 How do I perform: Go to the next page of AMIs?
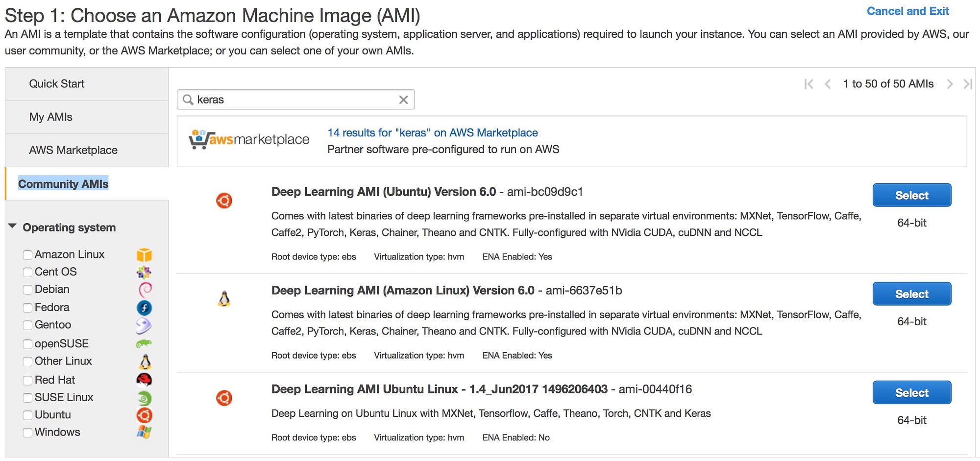pyautogui.click(x=950, y=84)
